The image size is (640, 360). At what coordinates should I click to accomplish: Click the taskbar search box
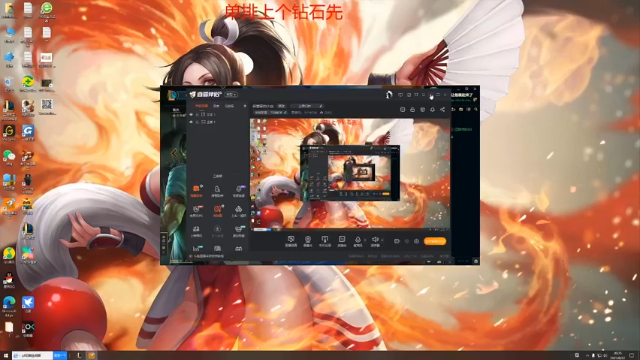click(33, 356)
